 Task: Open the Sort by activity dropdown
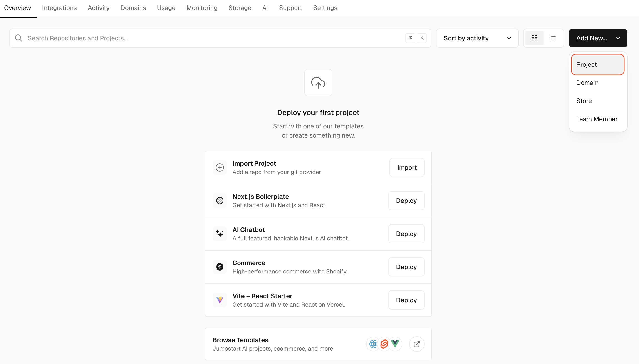(x=477, y=38)
